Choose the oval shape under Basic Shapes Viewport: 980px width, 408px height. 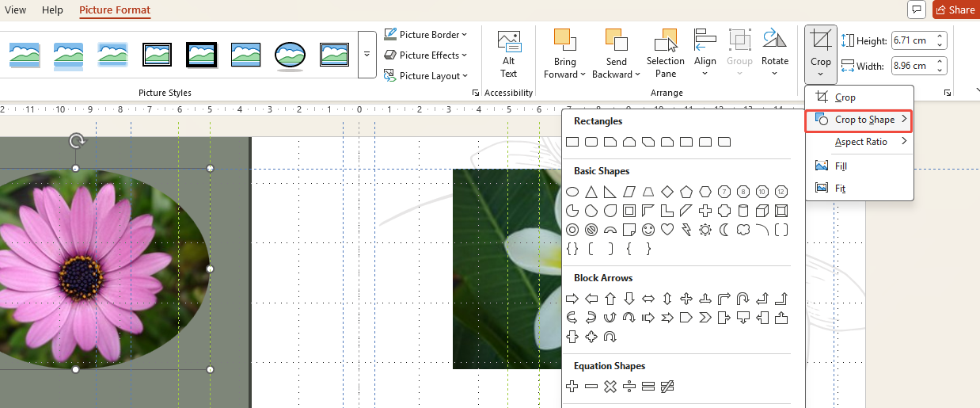(572, 192)
